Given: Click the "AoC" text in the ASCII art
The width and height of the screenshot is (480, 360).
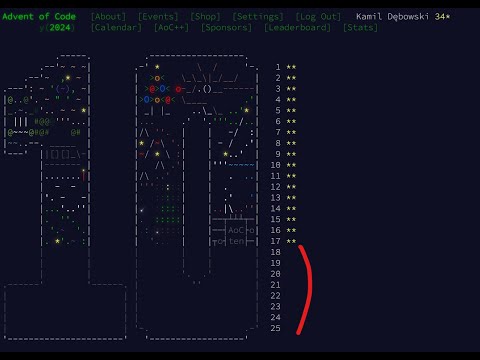Looking at the screenshot, I should [236, 230].
